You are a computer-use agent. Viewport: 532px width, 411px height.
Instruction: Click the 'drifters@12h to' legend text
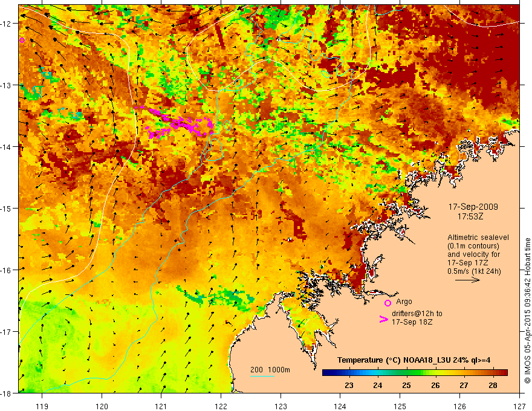point(417,314)
